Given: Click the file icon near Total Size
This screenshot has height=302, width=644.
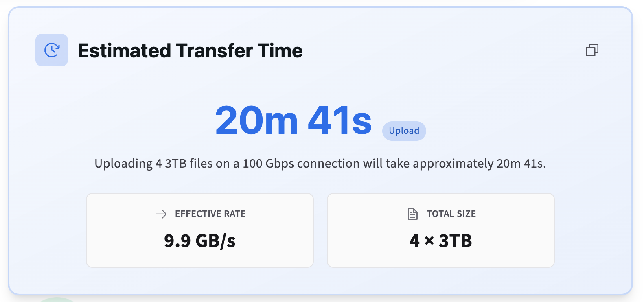Looking at the screenshot, I should (413, 214).
